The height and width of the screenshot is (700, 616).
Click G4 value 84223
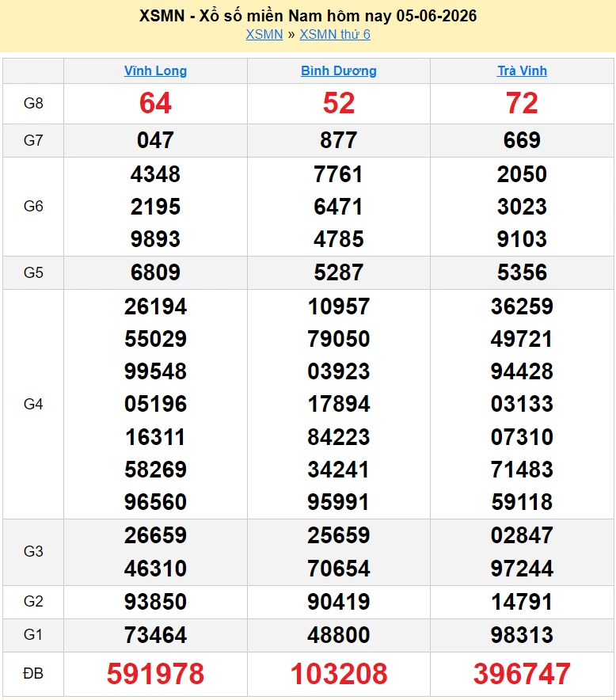339,437
